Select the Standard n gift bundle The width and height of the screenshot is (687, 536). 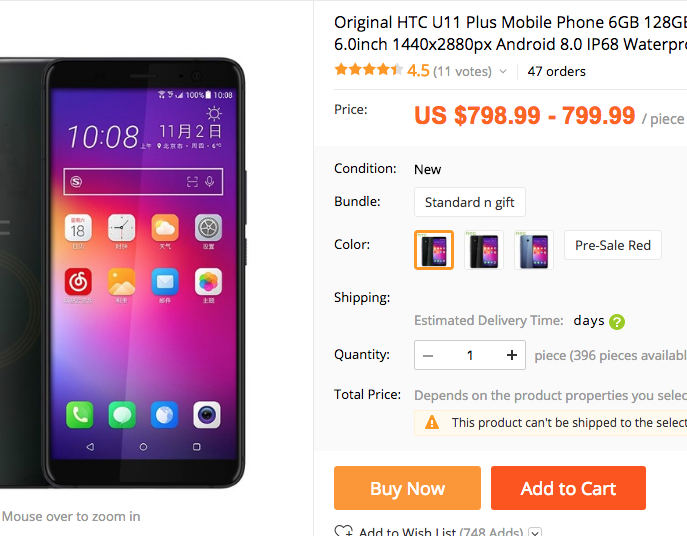[x=470, y=202]
